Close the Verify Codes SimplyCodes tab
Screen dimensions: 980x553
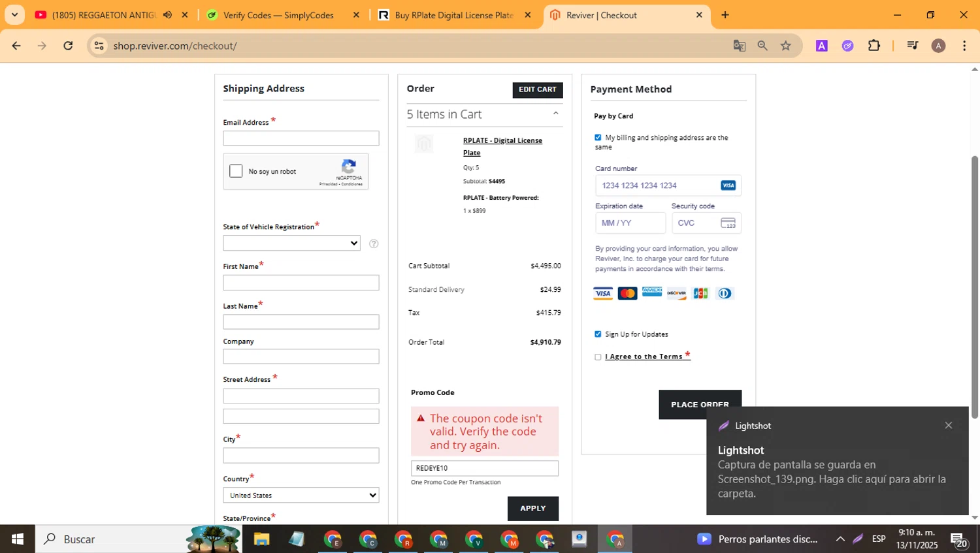[x=356, y=15]
